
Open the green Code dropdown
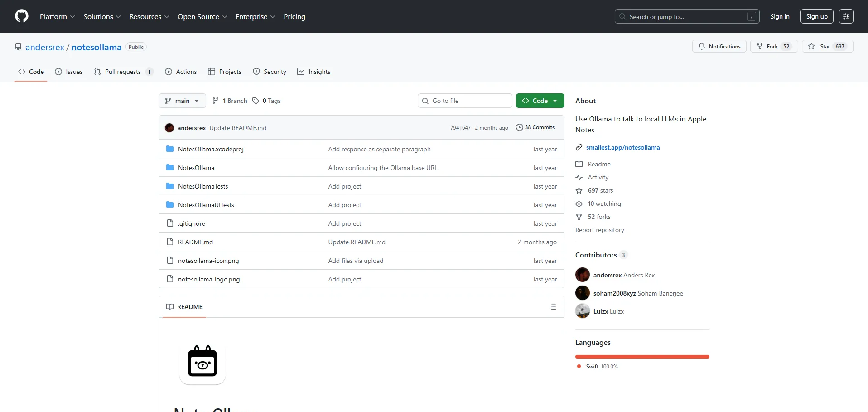click(540, 101)
